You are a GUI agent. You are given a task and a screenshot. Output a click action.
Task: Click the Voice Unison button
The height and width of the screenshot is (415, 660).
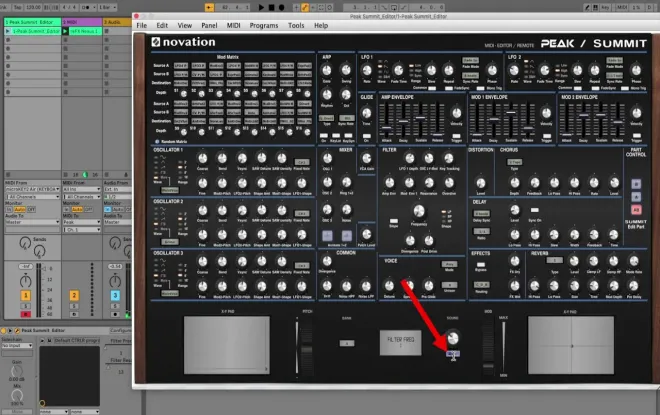coord(449,285)
